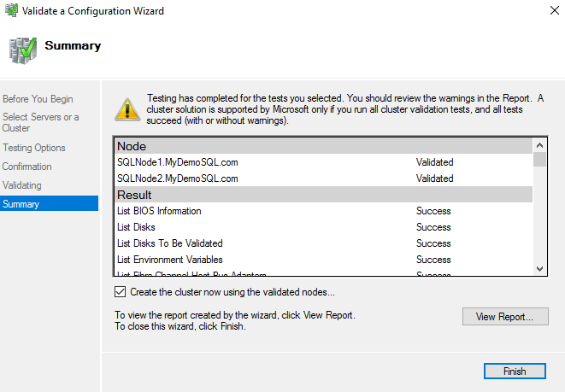Click the results list scrollbar thumb
This screenshot has width=565, height=392.
(539, 160)
